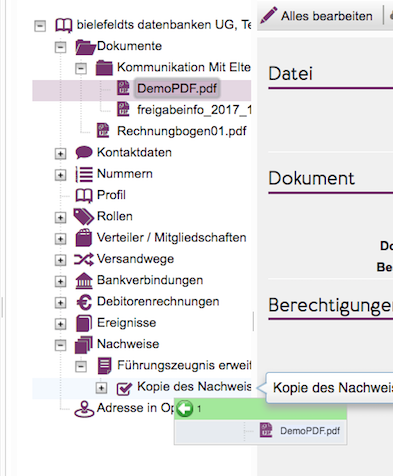
Task: Open Rechnungbogen01.pdf in the tree
Action: click(x=182, y=131)
